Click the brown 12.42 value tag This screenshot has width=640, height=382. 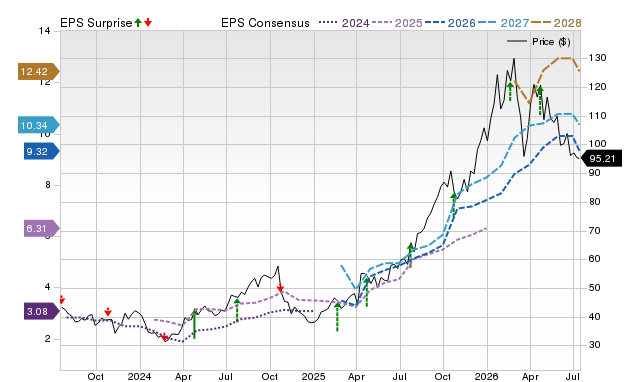(38, 71)
